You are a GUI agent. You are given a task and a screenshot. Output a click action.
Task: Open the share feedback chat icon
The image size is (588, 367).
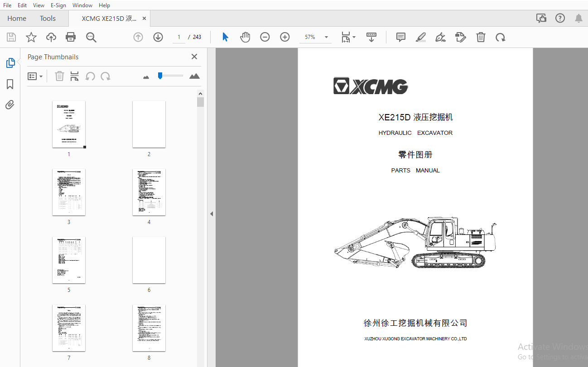(541, 18)
